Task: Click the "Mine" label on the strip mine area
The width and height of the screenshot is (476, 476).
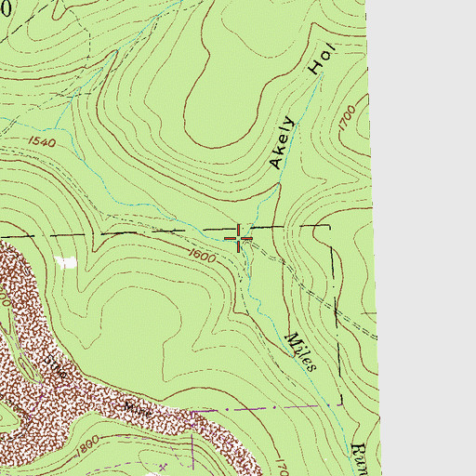Action: pyautogui.click(x=138, y=409)
